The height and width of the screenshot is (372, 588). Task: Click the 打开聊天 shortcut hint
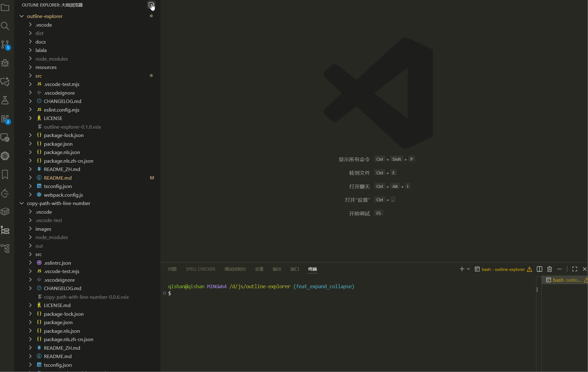359,186
